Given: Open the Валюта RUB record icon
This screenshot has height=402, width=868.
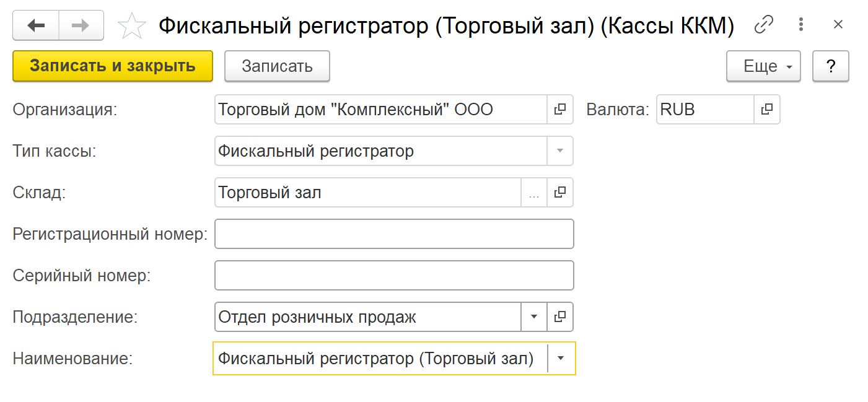Looking at the screenshot, I should point(767,110).
